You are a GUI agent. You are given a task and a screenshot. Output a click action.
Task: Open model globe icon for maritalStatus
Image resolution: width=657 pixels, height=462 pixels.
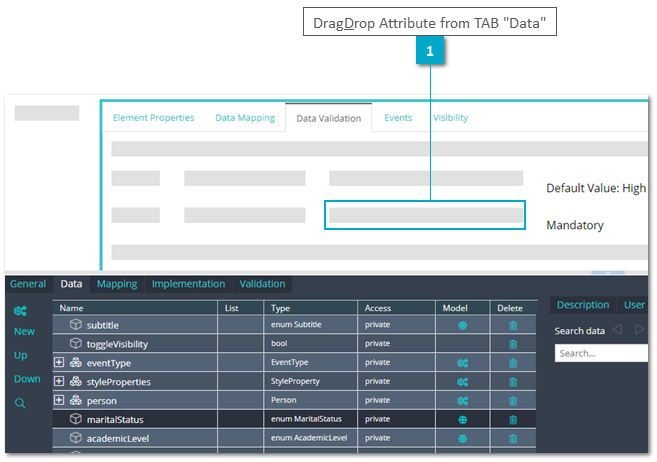tap(463, 420)
